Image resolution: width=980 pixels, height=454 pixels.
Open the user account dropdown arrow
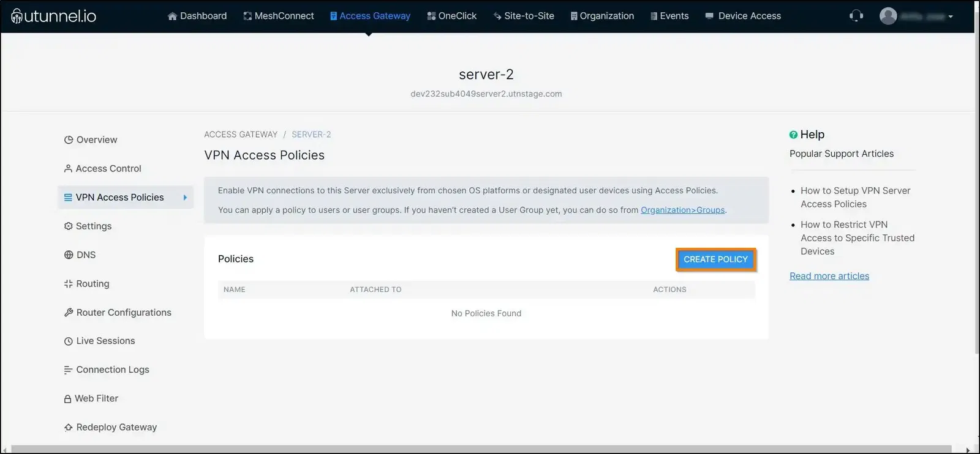pyautogui.click(x=951, y=17)
